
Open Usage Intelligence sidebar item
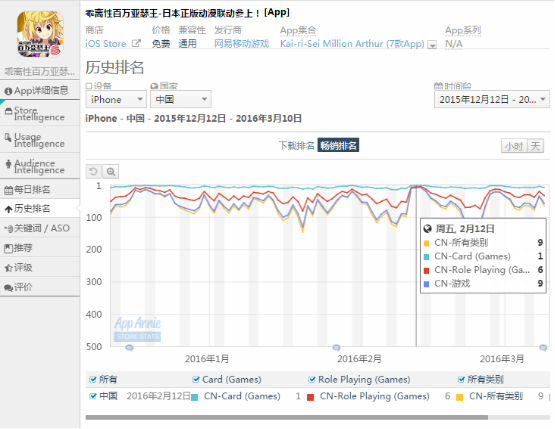click(40, 140)
